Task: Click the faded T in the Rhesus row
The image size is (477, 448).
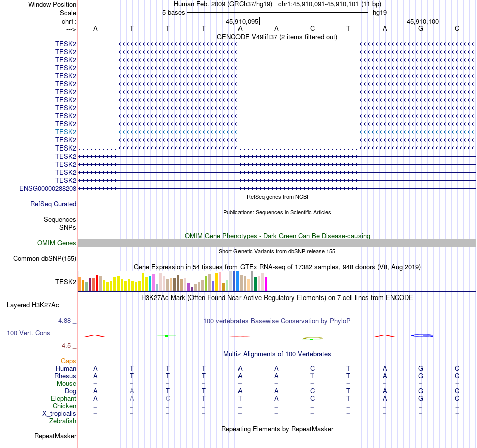Action: pos(312,376)
